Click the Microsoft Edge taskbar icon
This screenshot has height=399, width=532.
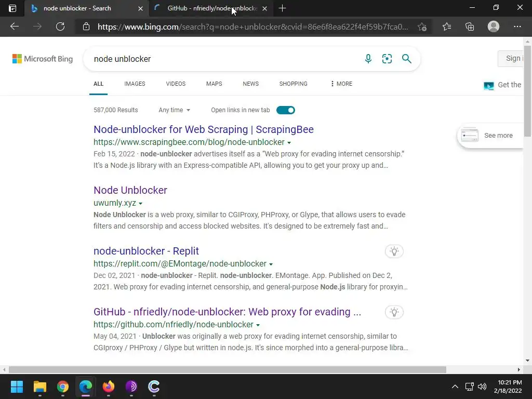[x=86, y=387]
